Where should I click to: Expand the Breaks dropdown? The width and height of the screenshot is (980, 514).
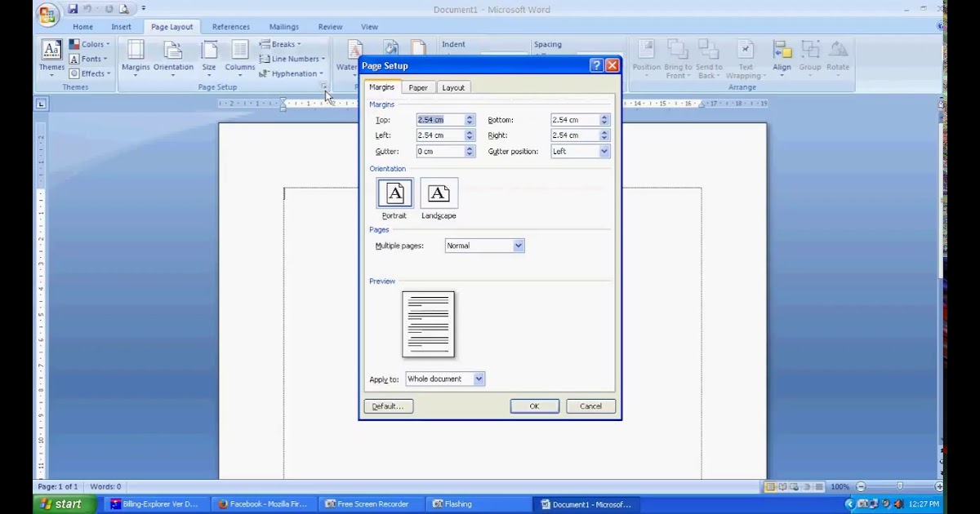tap(280, 44)
